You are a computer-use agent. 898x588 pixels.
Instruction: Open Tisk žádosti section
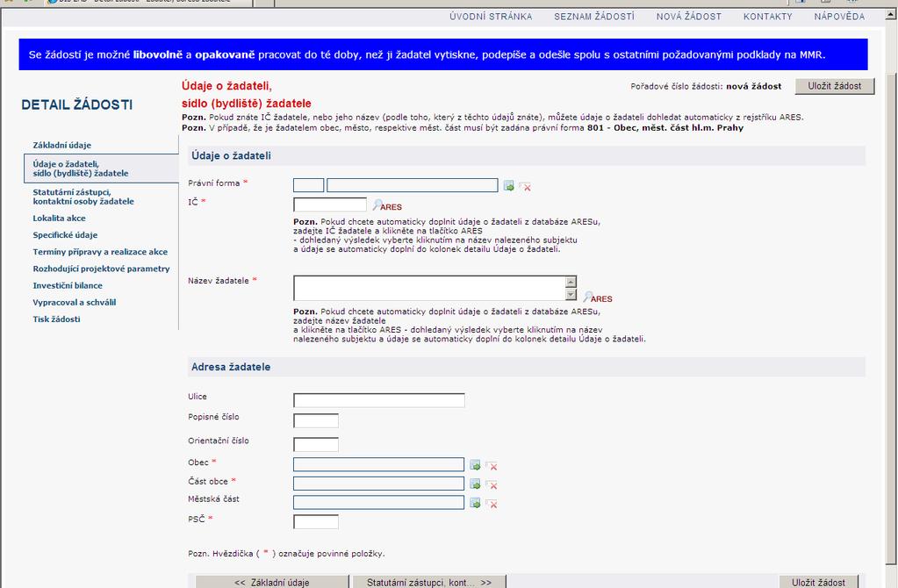(56, 319)
